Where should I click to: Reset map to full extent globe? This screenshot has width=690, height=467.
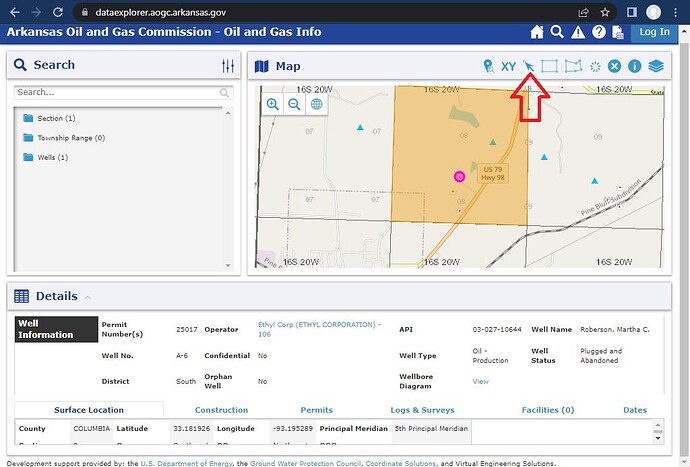click(x=316, y=104)
